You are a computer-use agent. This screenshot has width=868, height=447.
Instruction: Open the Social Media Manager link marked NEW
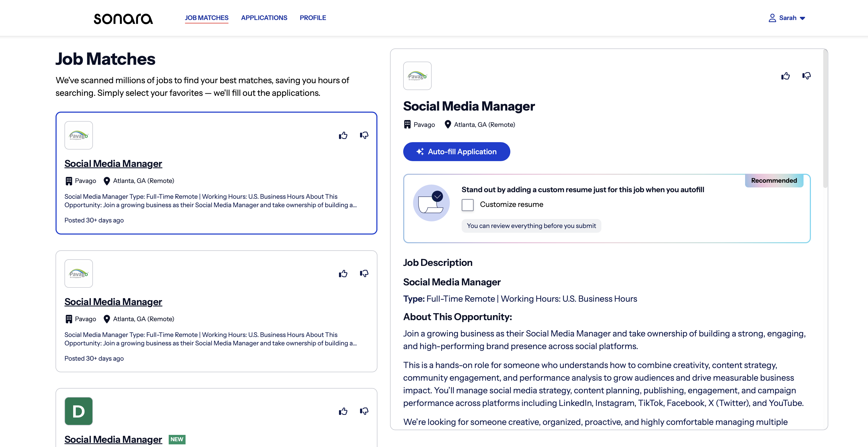[x=113, y=439]
